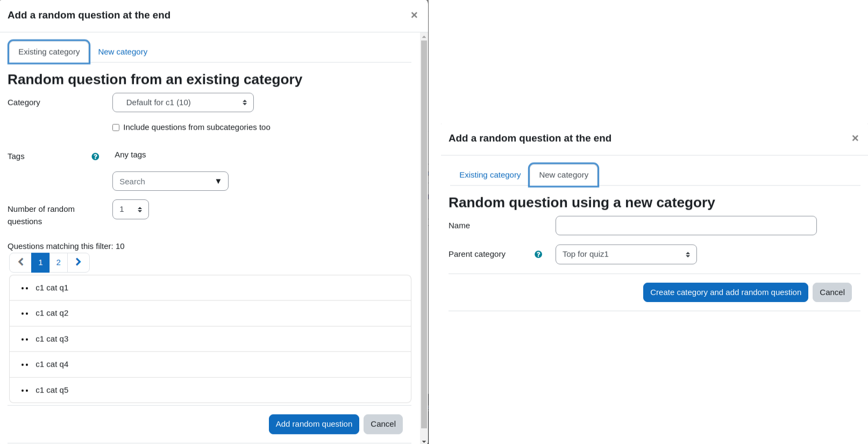Click Create category and add random question
This screenshot has height=444, width=868.
[725, 292]
